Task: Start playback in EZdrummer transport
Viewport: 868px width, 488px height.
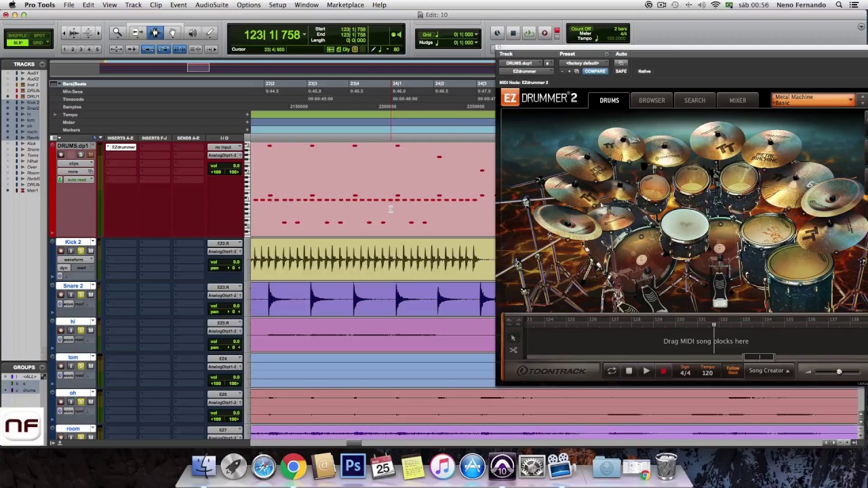Action: (646, 371)
